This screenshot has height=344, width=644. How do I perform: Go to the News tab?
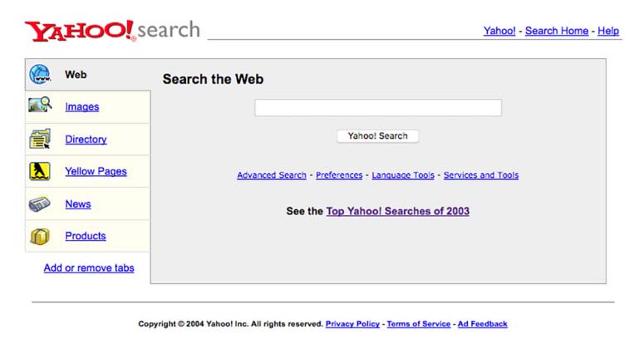tap(78, 204)
